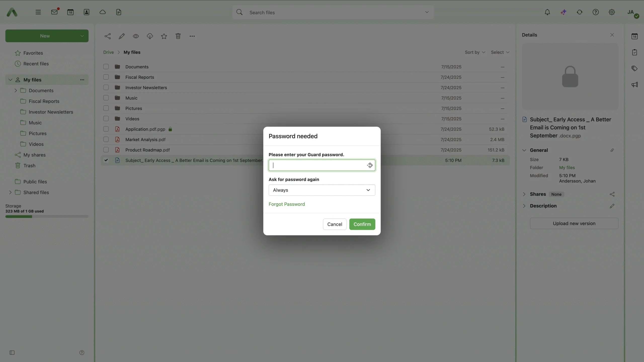Click the download icon in the toolbar
Screen dimensions: 644x362
point(150,36)
